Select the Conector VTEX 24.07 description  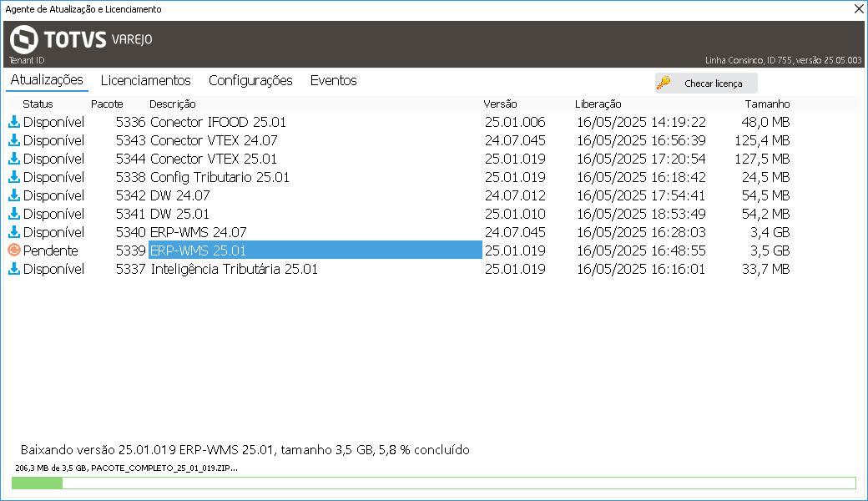(x=214, y=140)
